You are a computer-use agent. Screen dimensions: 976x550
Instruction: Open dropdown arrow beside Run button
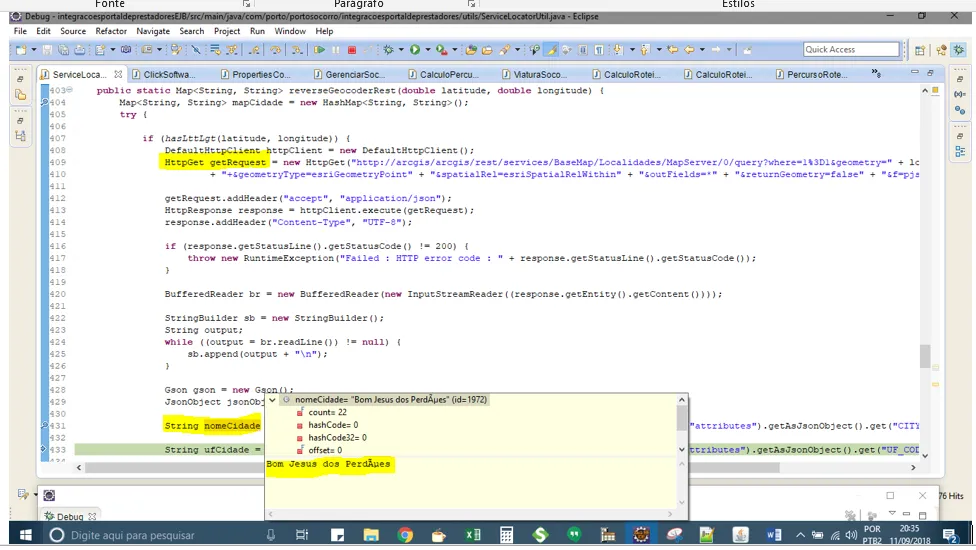[426, 50]
